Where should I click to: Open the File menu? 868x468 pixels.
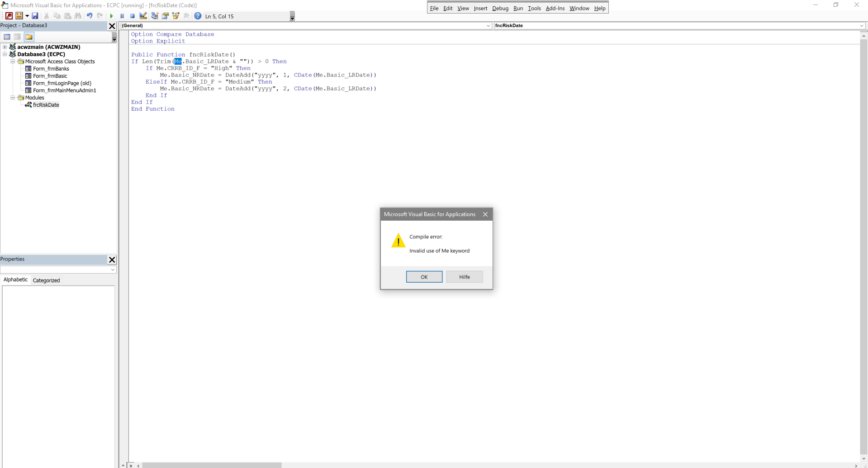(434, 8)
